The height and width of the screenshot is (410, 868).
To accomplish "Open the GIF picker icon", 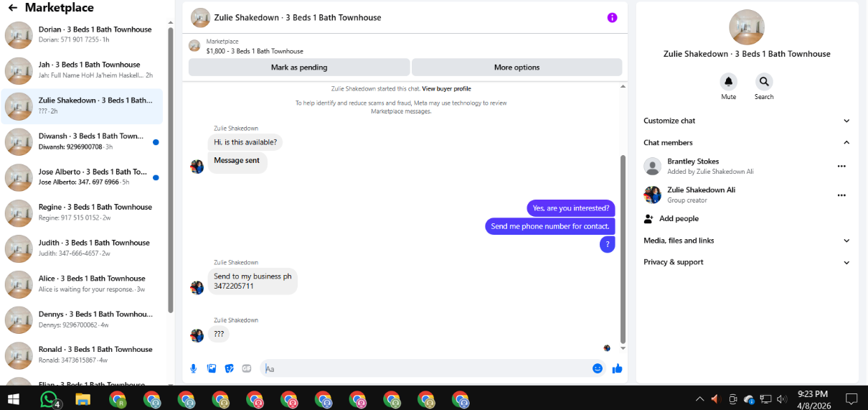I will coord(247,368).
